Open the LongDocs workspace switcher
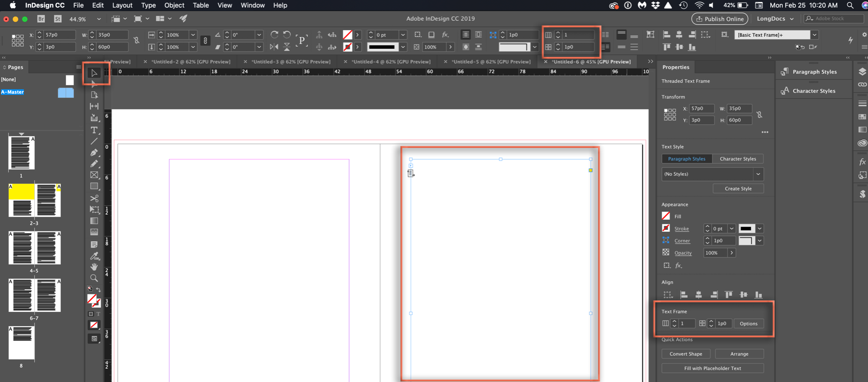Image resolution: width=868 pixels, height=382 pixels. [775, 19]
